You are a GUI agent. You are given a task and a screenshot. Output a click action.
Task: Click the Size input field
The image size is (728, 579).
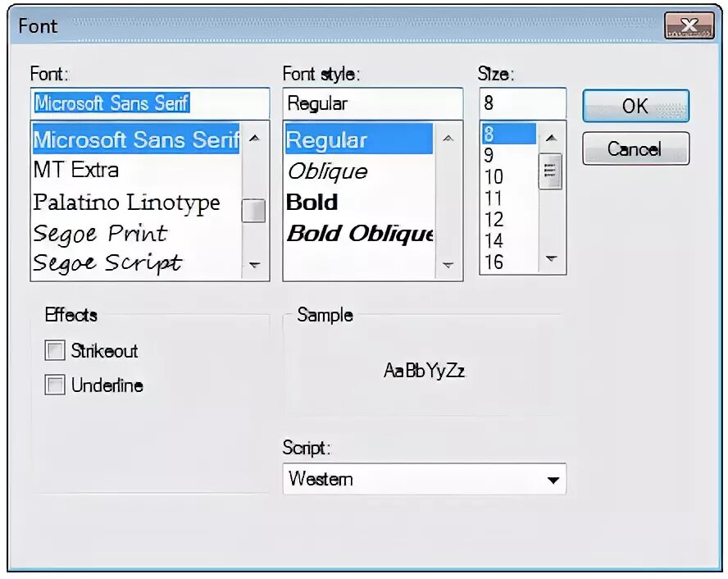pos(523,103)
